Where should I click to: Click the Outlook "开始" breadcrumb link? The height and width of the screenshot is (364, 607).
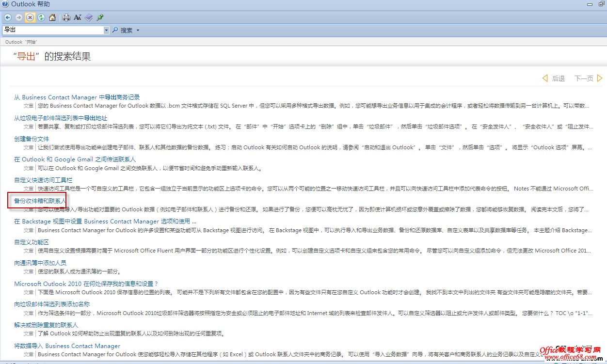[x=21, y=42]
